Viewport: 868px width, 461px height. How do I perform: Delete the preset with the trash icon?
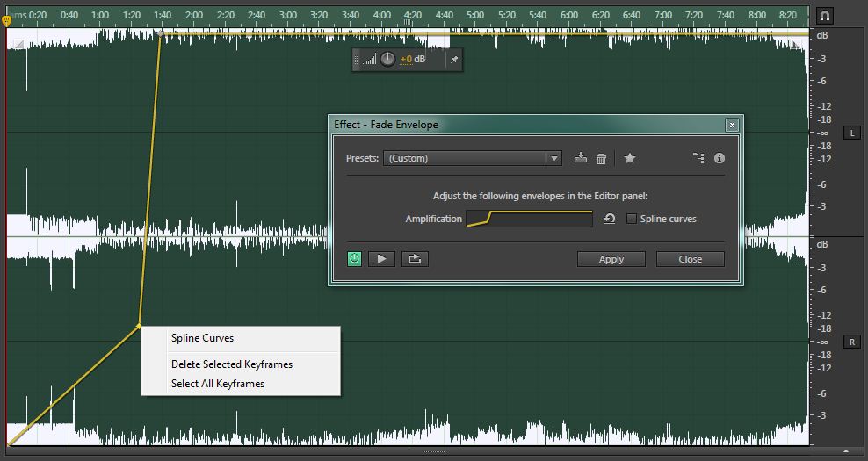602,158
